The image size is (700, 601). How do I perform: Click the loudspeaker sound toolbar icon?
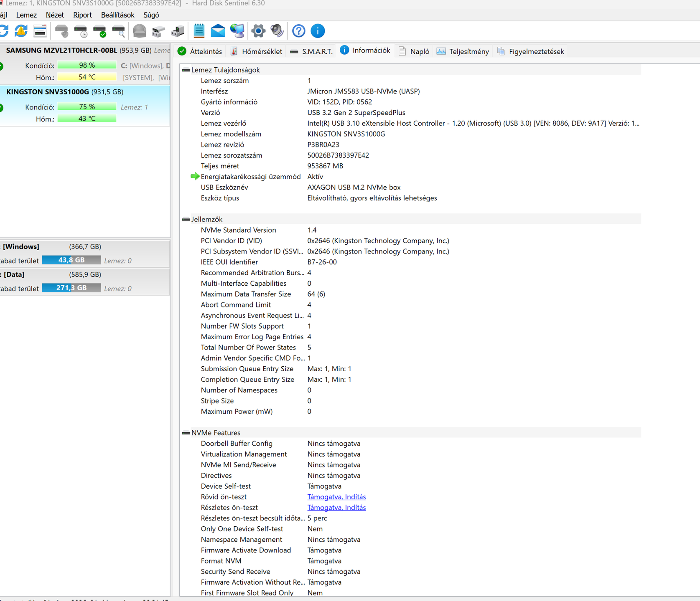coord(277,31)
